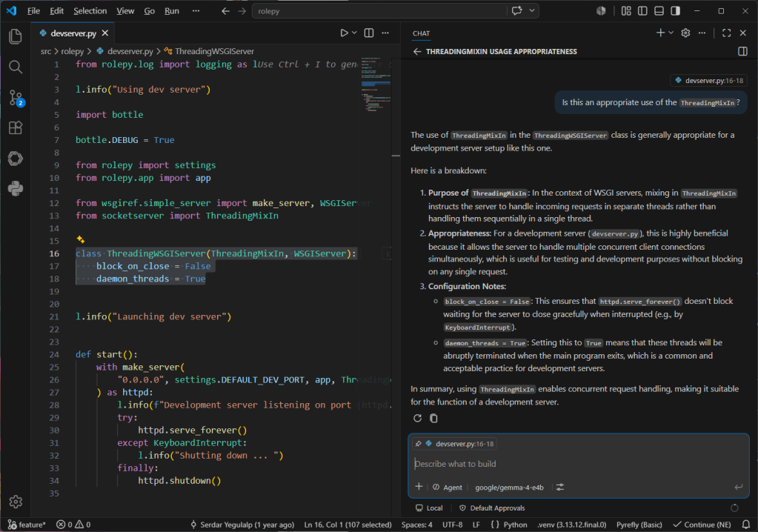Viewport: 758px width, 532px height.
Task: Toggle the chat side panel layout icon
Action: click(x=743, y=52)
